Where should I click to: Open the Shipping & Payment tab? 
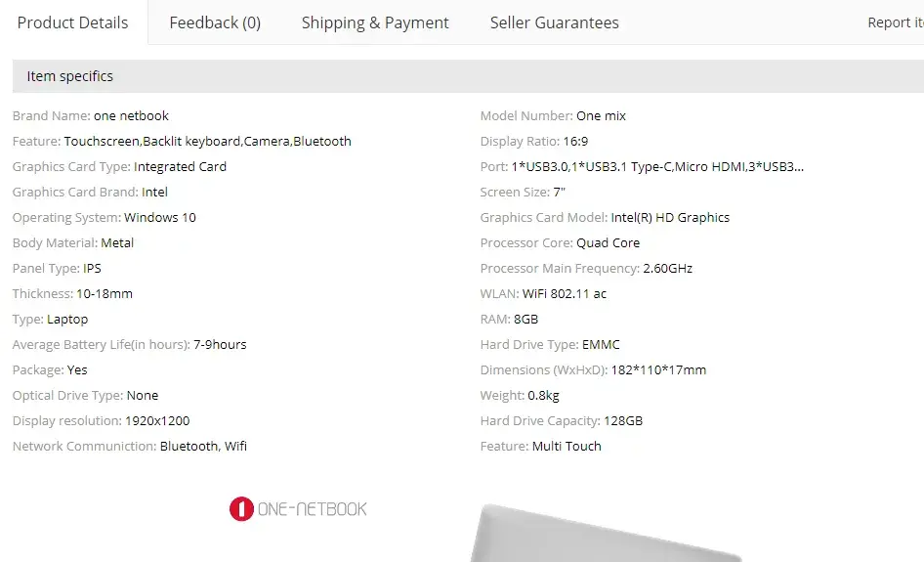[x=375, y=22]
